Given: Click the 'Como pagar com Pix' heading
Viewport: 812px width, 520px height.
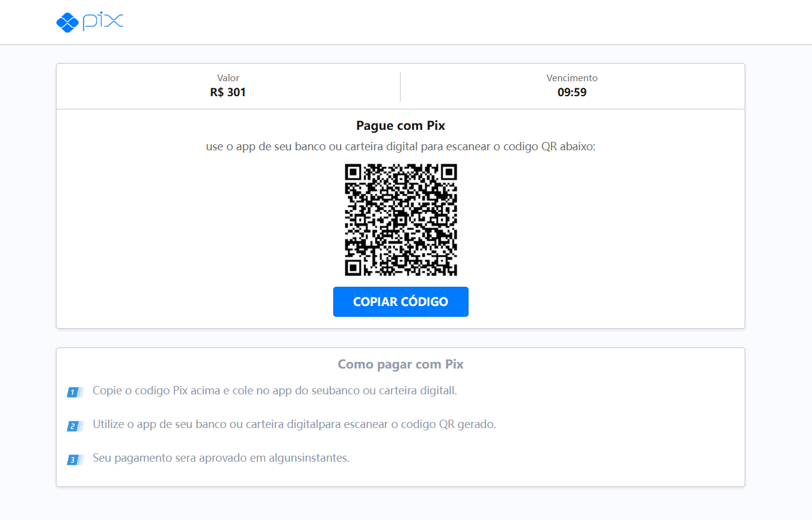Looking at the screenshot, I should tap(401, 364).
